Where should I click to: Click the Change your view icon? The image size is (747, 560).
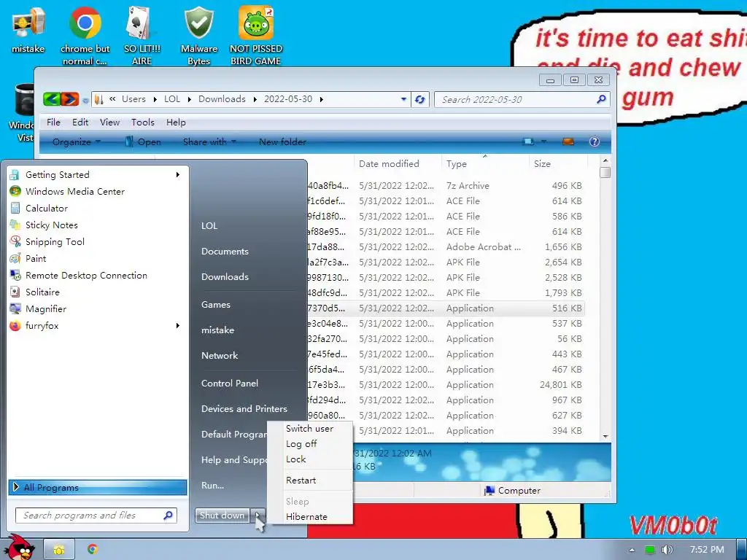[528, 141]
